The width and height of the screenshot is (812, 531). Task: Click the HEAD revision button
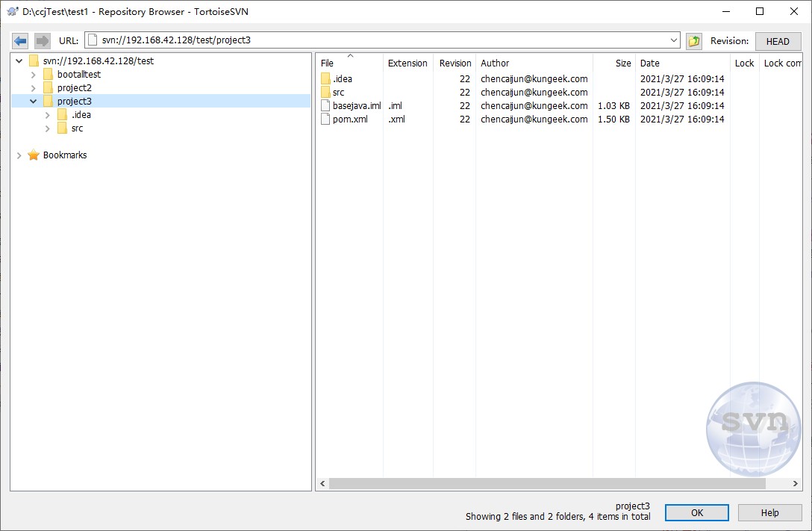(778, 42)
